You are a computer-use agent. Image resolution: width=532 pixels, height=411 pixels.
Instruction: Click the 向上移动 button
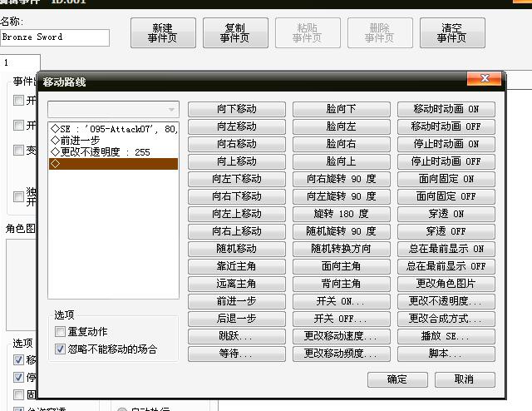[236, 161]
